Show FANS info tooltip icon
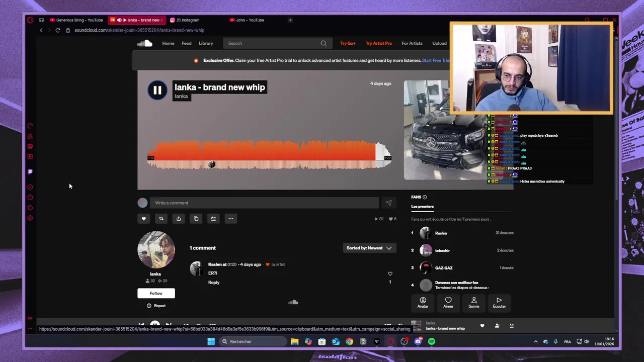Viewport: 644px width, 362px height. [425, 197]
